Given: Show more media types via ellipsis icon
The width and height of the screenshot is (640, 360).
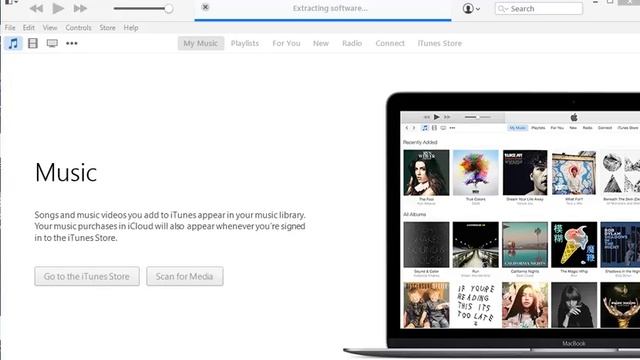Looking at the screenshot, I should [x=72, y=43].
